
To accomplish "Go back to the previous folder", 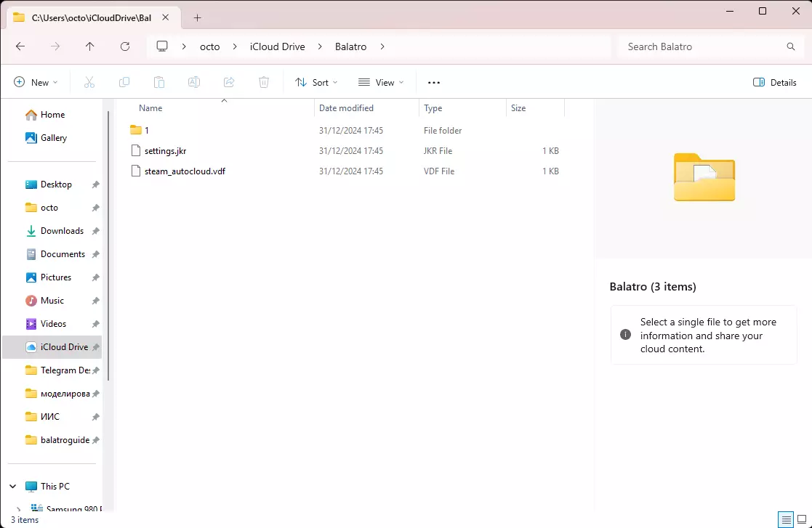I will point(20,46).
